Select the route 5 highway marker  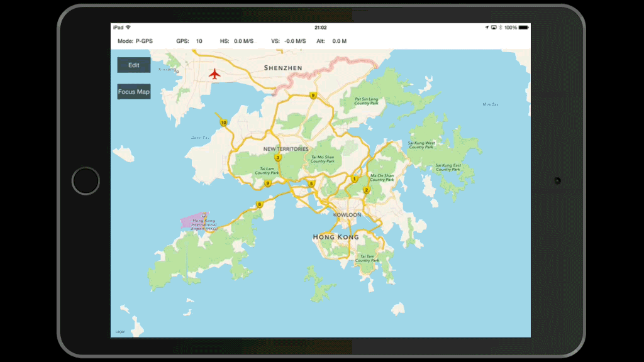tap(311, 184)
